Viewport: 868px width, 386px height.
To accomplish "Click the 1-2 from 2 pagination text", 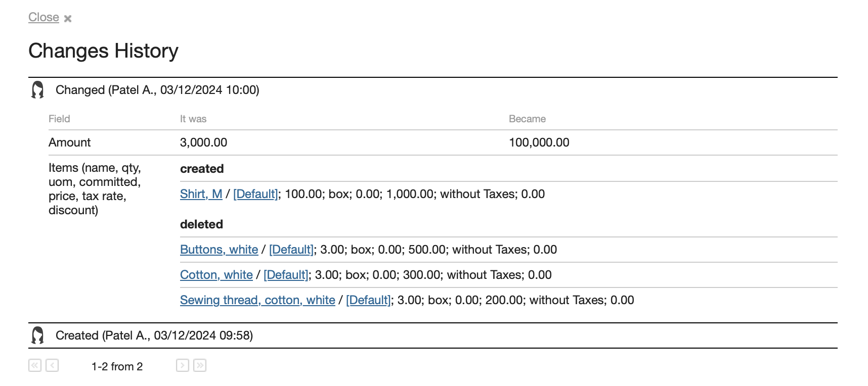I will click(x=117, y=366).
